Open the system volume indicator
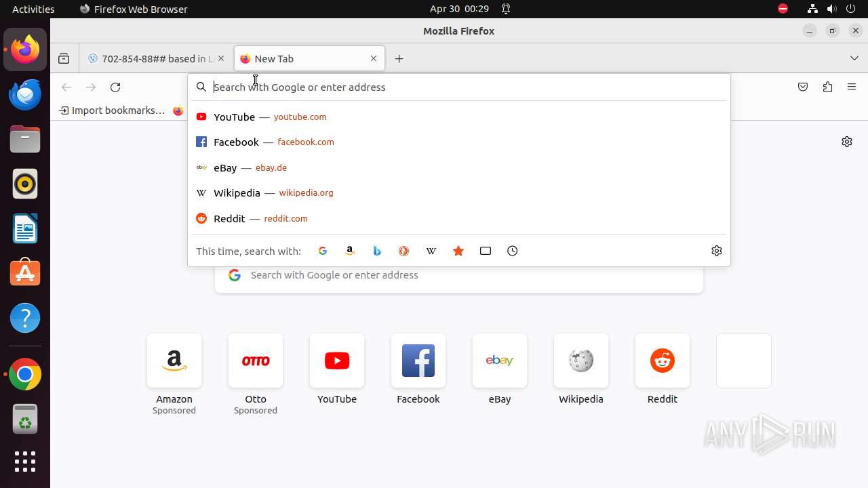This screenshot has height=488, width=868. (x=832, y=9)
